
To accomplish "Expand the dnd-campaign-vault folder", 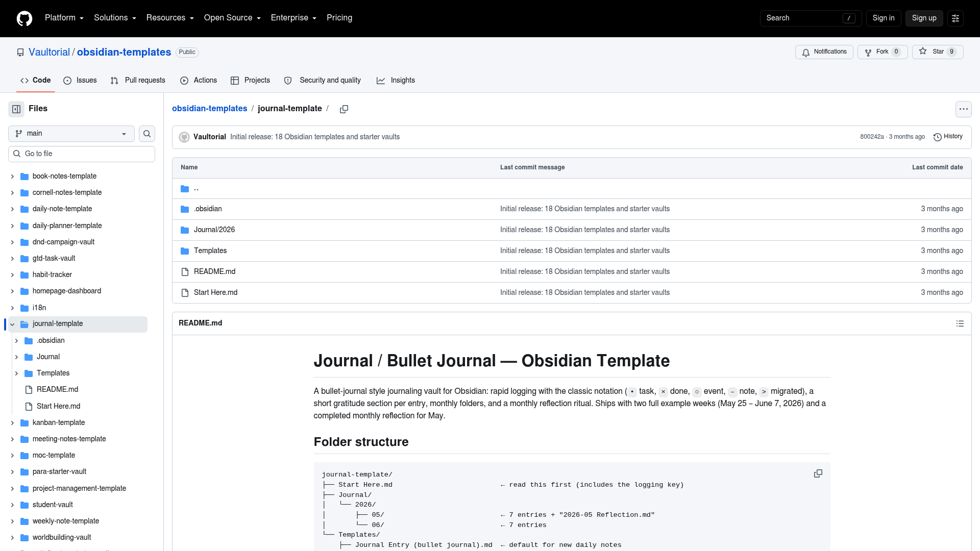I will [x=12, y=242].
